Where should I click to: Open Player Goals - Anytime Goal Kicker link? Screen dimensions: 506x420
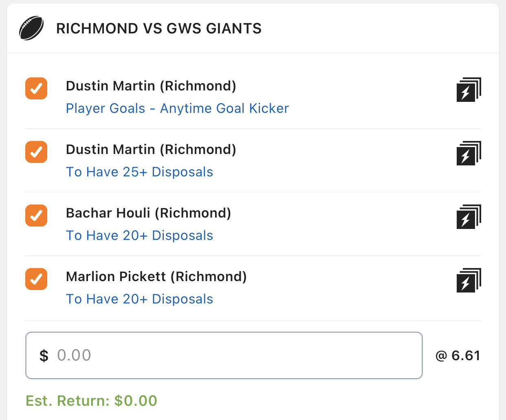(x=177, y=108)
